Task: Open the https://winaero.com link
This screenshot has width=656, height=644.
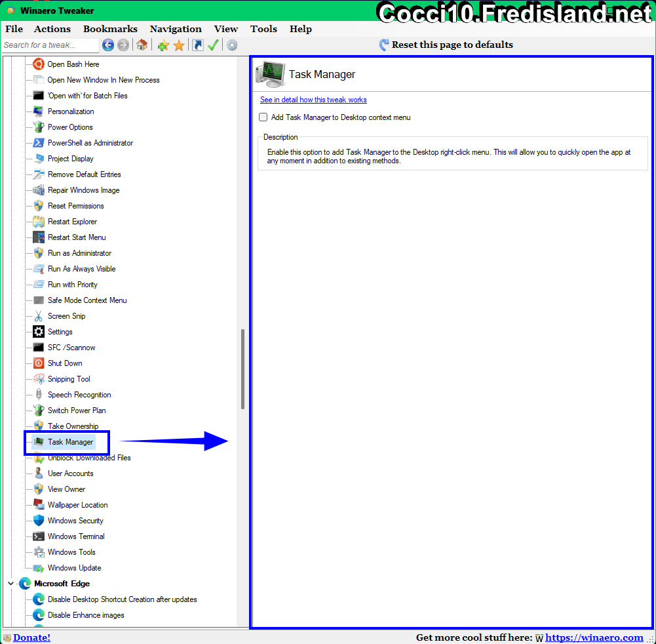Action: pos(594,637)
